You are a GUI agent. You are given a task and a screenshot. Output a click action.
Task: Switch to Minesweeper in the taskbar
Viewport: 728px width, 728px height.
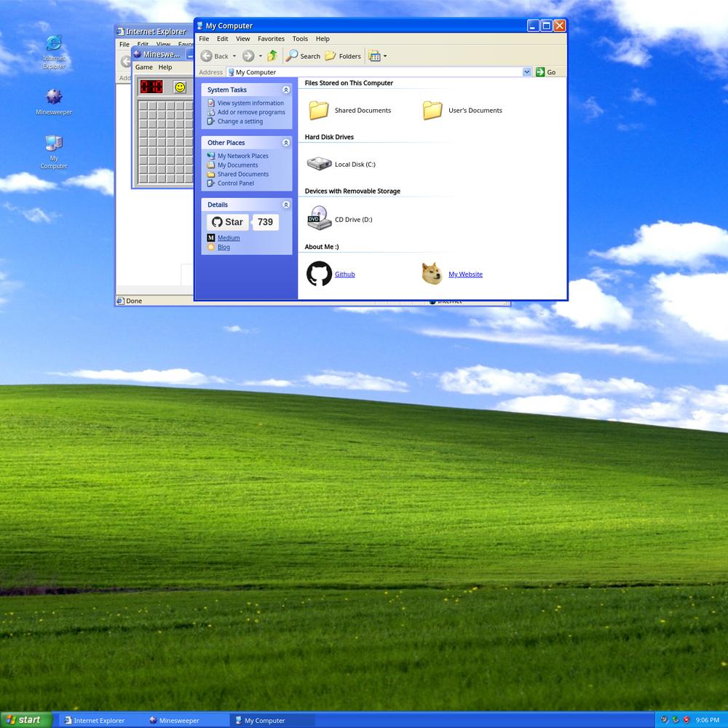coord(186,721)
